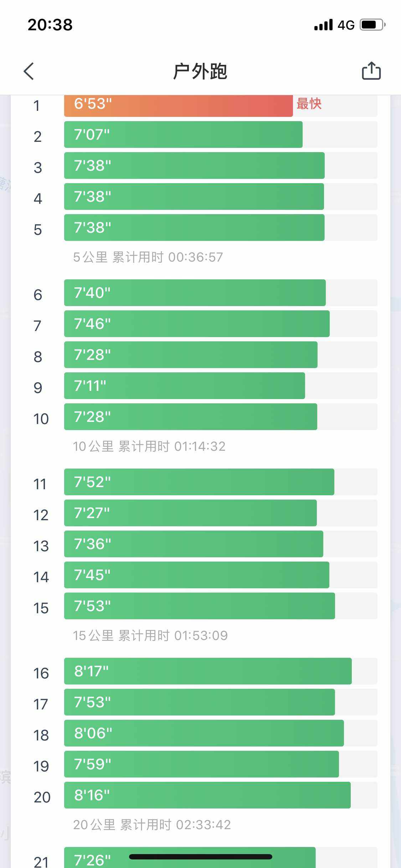Tap the 5公里 cumulative time summary
The width and height of the screenshot is (401, 868).
tap(148, 257)
